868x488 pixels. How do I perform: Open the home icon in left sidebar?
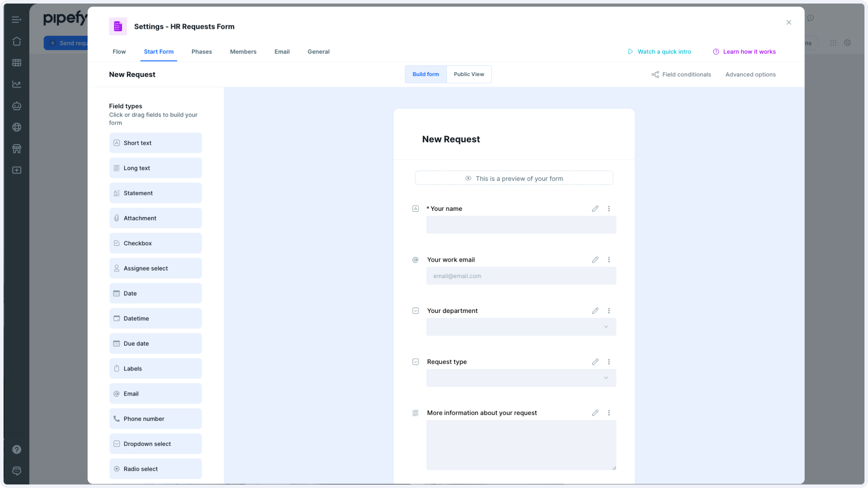coord(17,41)
